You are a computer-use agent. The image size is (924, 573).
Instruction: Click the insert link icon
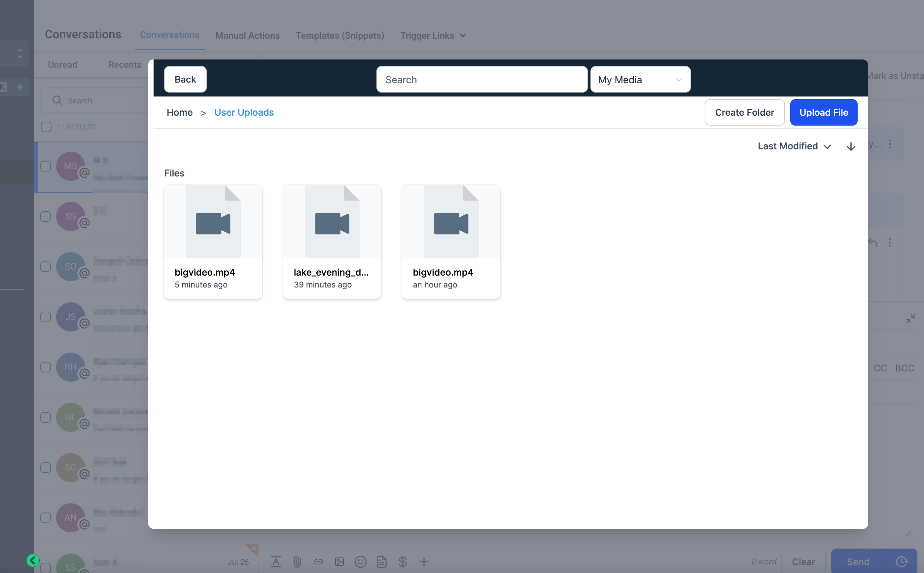pos(318,561)
